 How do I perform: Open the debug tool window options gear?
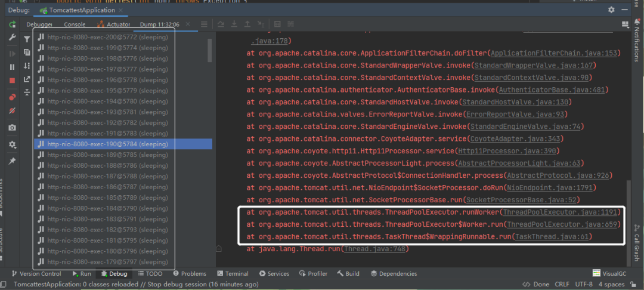[612, 10]
